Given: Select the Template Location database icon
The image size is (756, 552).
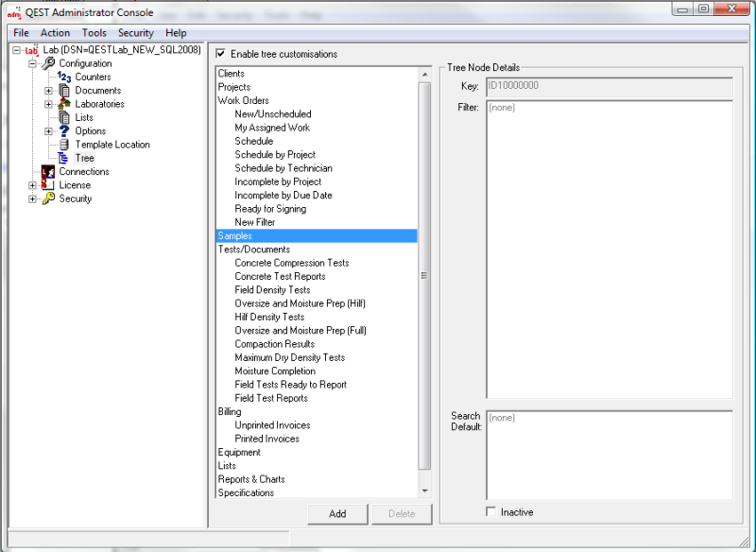Looking at the screenshot, I should (65, 145).
